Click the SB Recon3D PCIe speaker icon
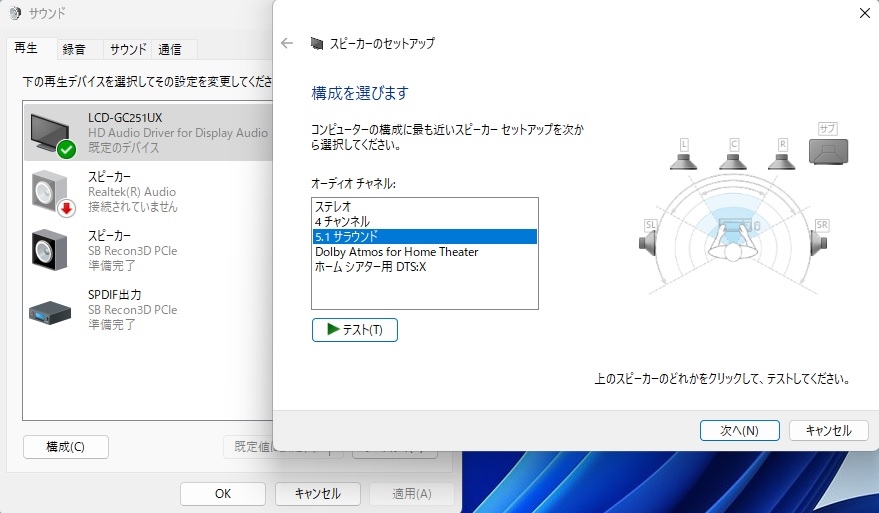 [x=49, y=250]
